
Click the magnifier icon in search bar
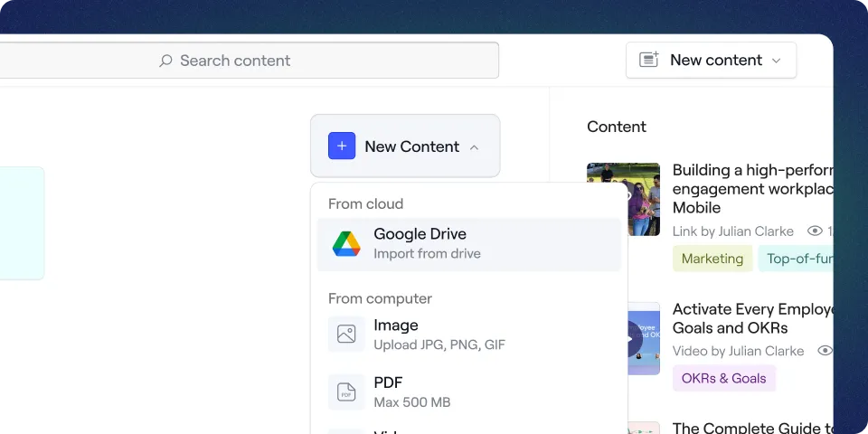(x=165, y=61)
